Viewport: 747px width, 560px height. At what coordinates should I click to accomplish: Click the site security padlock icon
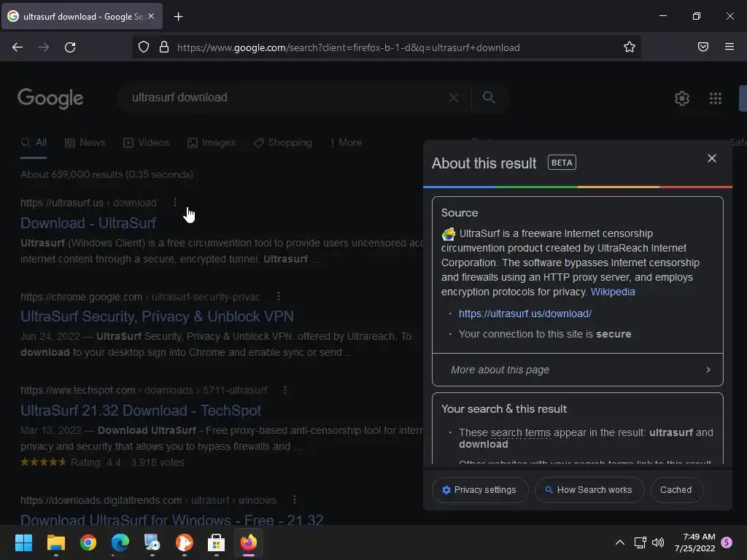(164, 47)
